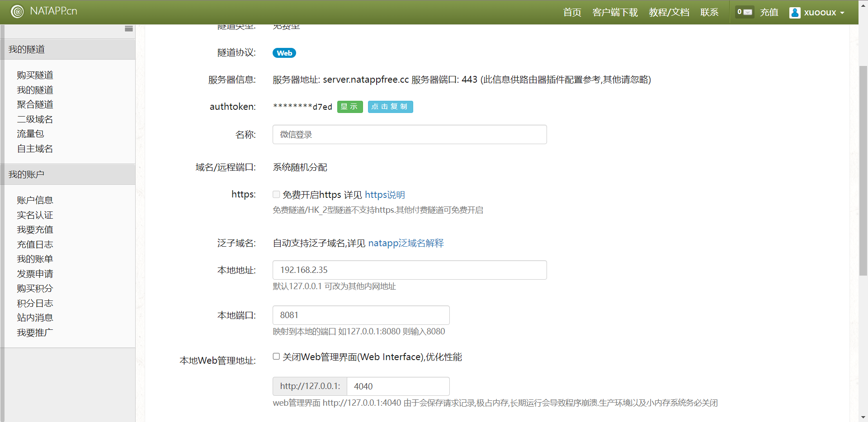Open 教程/文档 in top navigation
This screenshot has width=868, height=422.
click(x=669, y=12)
